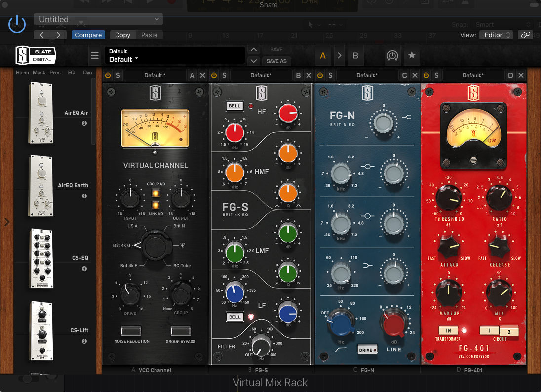Click the FG-N red LINE knob
This screenshot has width=541, height=392.
pos(394,322)
